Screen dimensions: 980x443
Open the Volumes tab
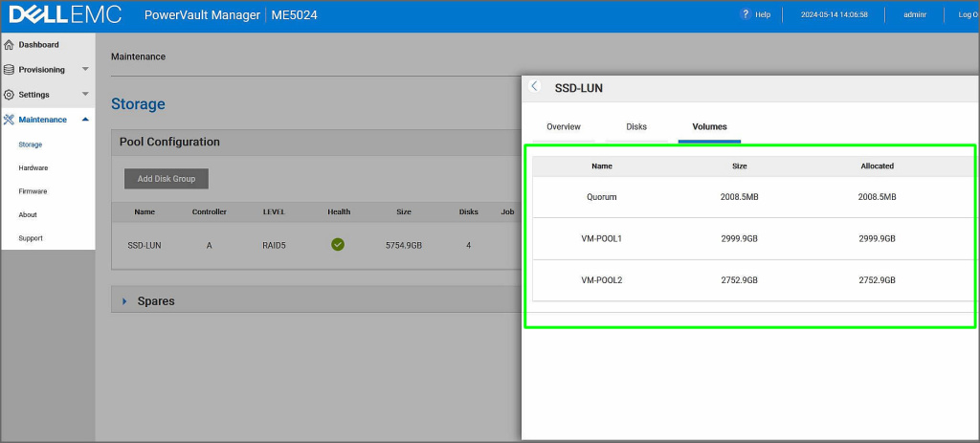pyautogui.click(x=709, y=126)
